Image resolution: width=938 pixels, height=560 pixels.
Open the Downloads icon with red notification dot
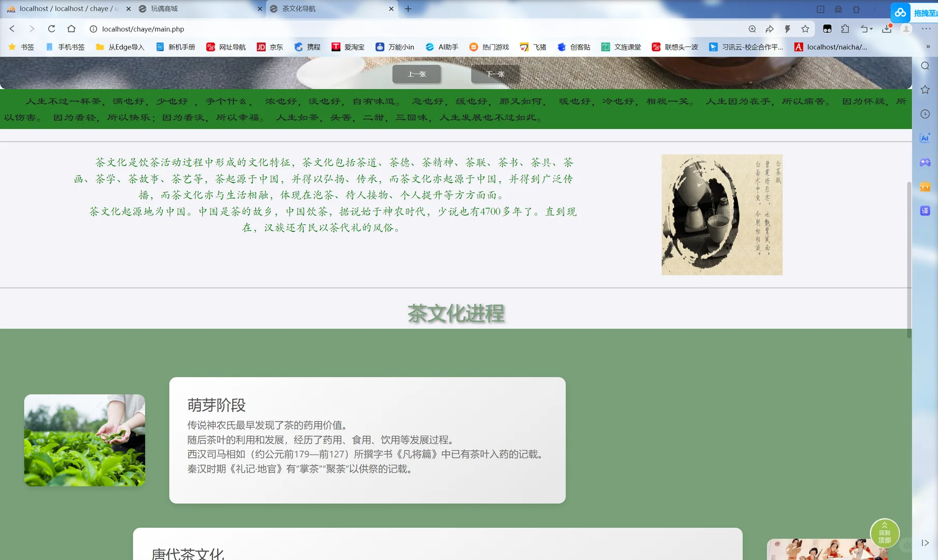(x=887, y=29)
